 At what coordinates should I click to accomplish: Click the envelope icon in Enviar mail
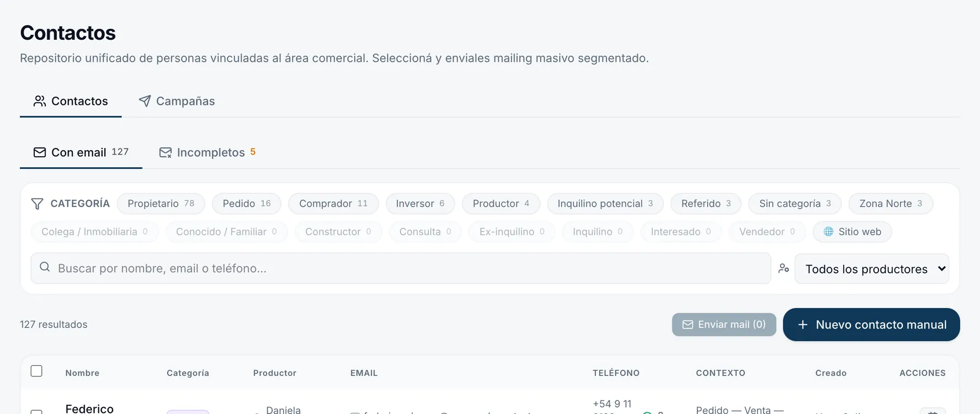click(688, 325)
